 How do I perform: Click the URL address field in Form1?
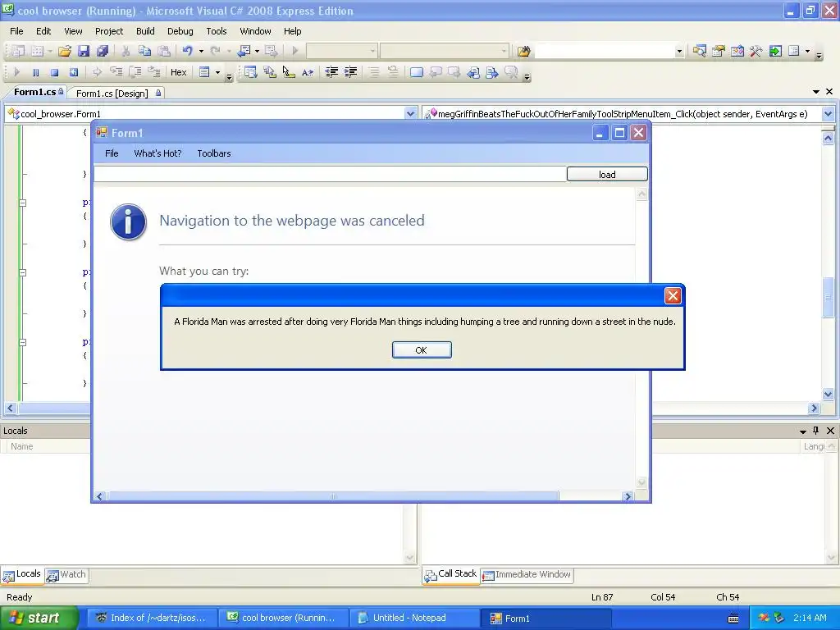330,174
